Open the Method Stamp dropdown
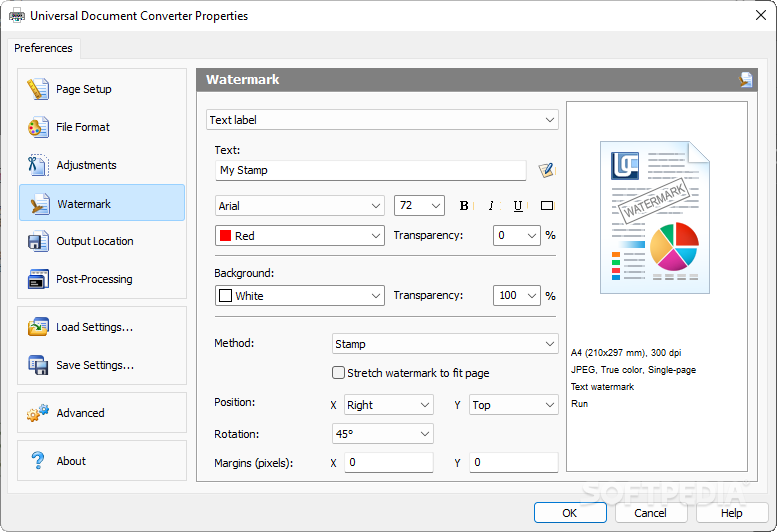 [x=445, y=344]
